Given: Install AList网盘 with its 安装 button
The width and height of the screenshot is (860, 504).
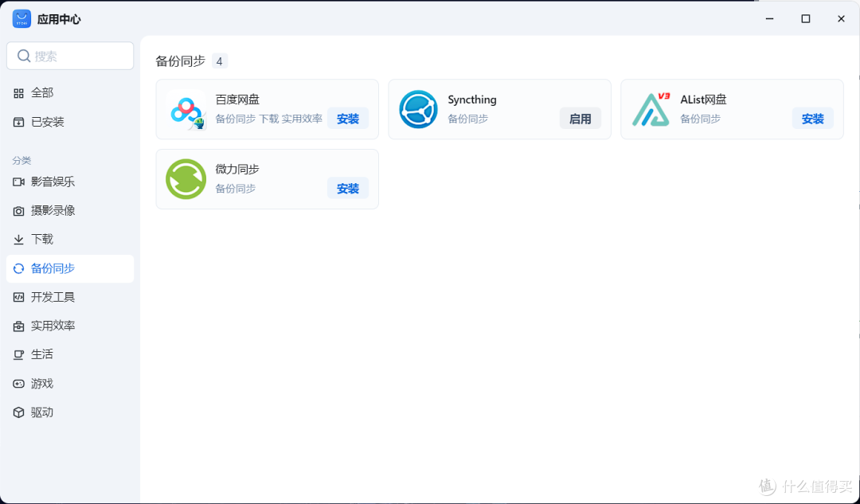Looking at the screenshot, I should 813,119.
